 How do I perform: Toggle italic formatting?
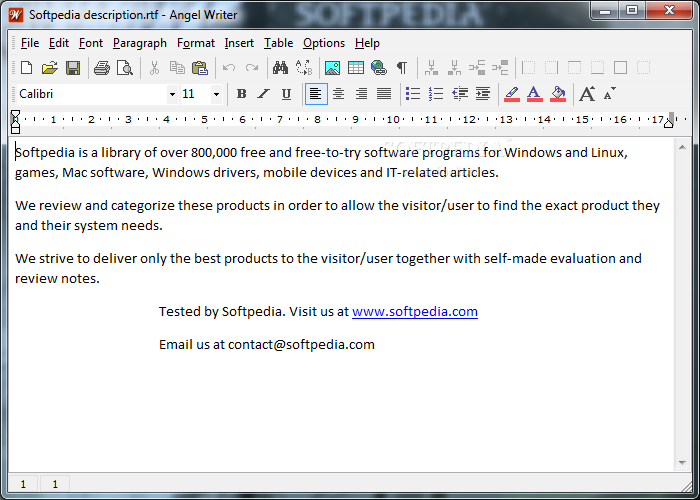coord(264,94)
